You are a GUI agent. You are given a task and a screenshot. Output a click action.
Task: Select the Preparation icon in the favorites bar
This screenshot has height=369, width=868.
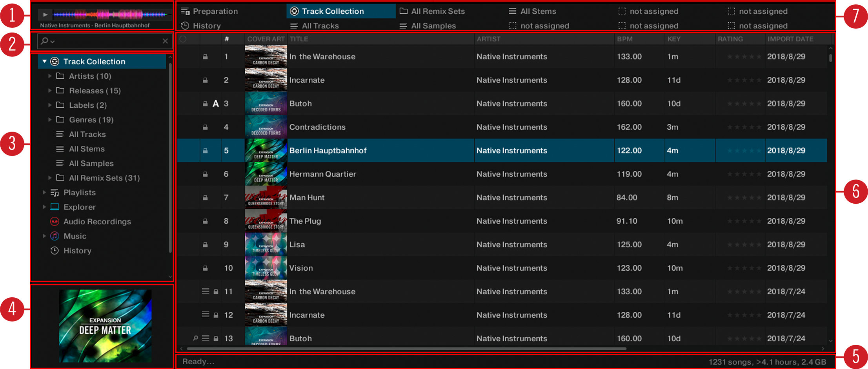coord(184,11)
